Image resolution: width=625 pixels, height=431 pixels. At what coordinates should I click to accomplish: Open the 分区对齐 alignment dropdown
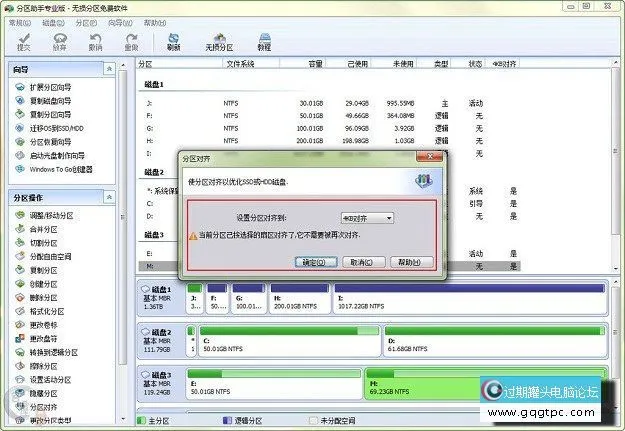coord(364,217)
